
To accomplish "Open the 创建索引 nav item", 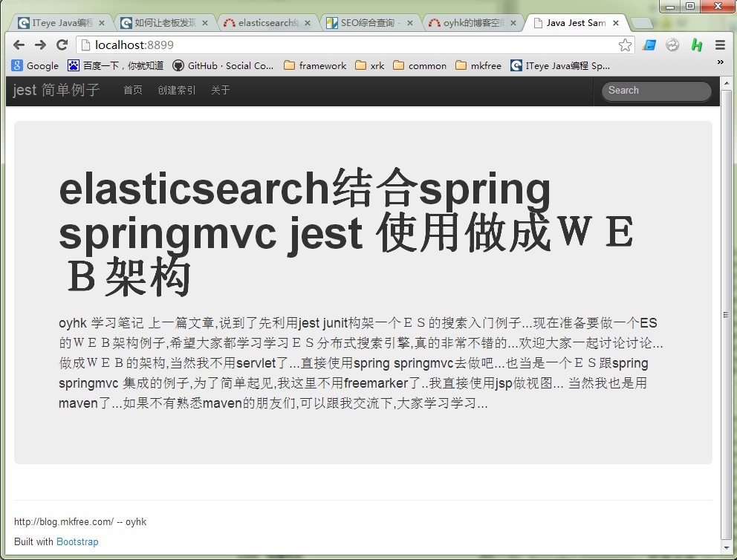I will pyautogui.click(x=177, y=90).
